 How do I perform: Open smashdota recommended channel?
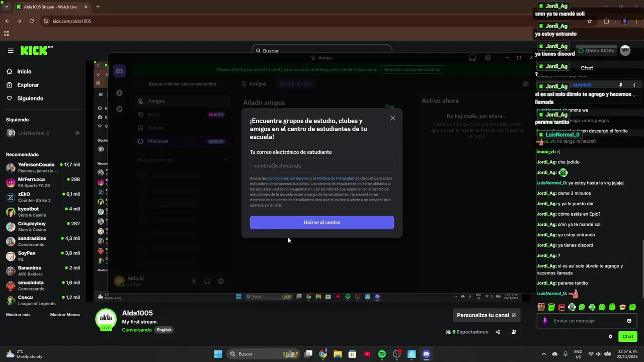click(x=43, y=286)
